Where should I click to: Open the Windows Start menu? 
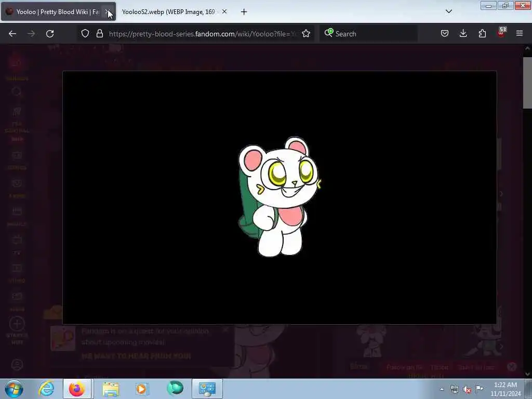(14, 389)
